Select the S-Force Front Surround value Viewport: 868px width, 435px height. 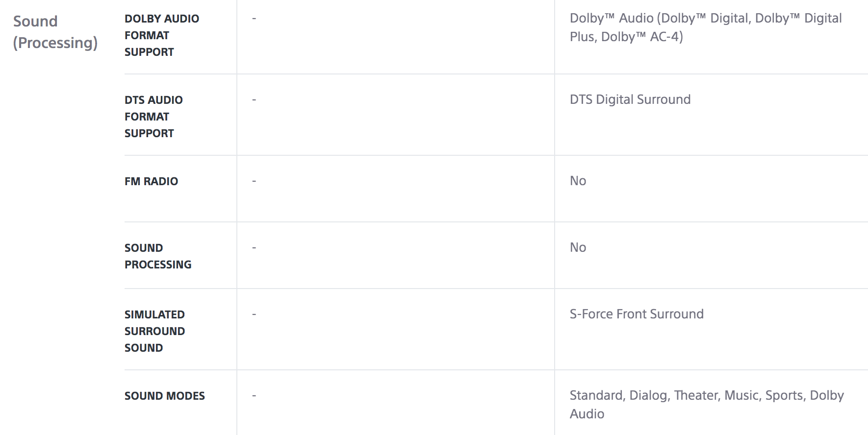tap(637, 314)
